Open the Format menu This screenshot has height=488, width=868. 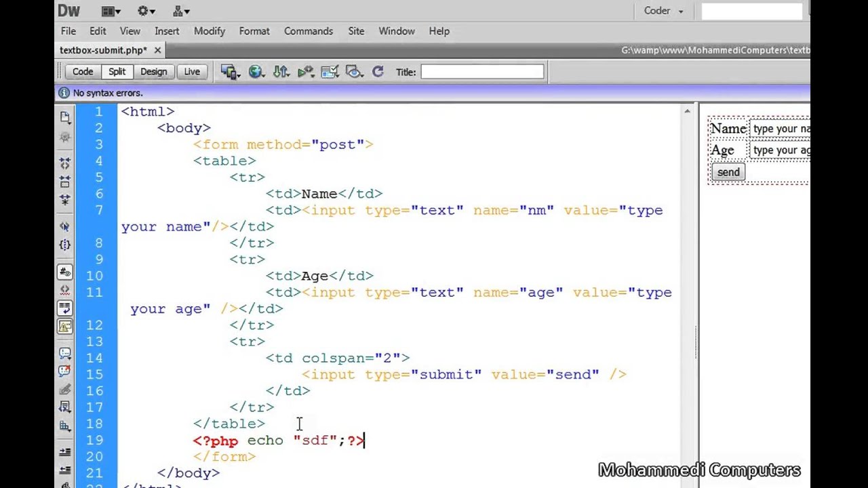[254, 31]
